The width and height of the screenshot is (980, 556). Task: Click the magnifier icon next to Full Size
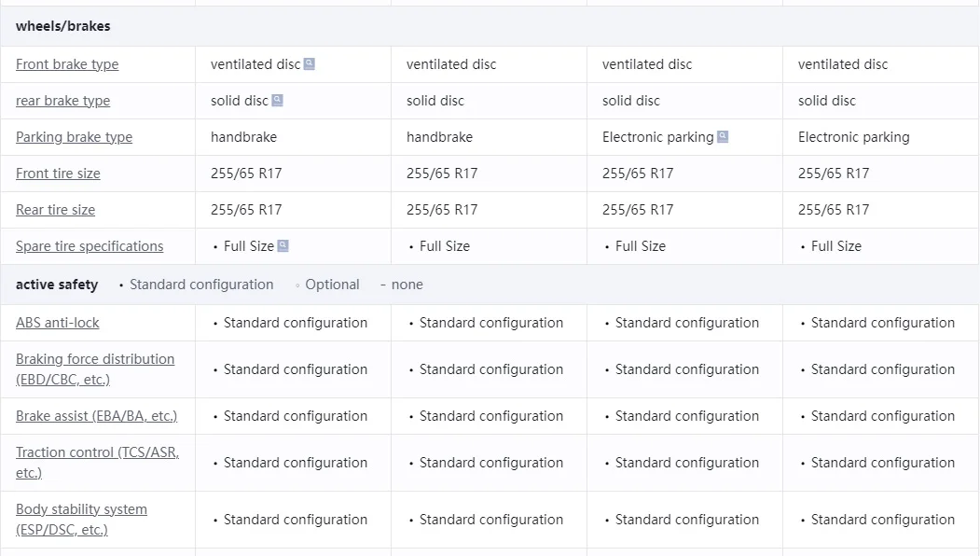click(x=283, y=246)
